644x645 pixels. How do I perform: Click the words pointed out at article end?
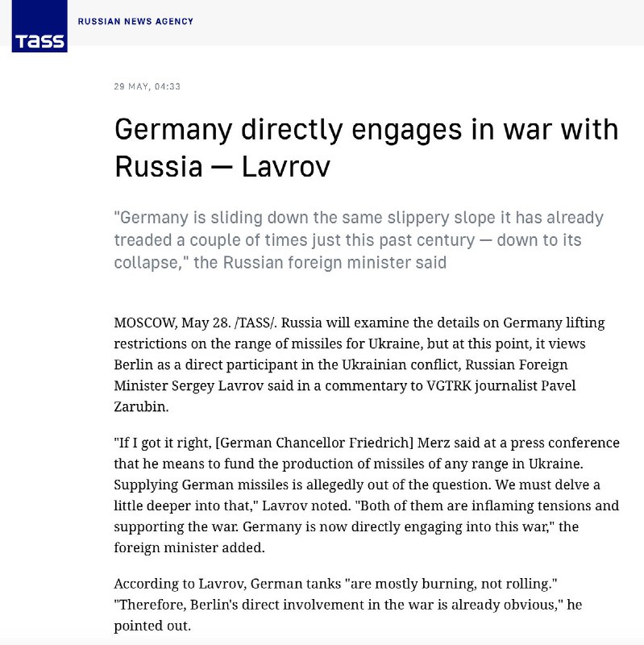(152, 626)
